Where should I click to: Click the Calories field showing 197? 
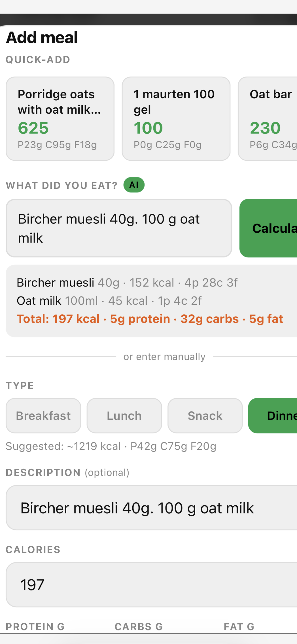tap(151, 584)
